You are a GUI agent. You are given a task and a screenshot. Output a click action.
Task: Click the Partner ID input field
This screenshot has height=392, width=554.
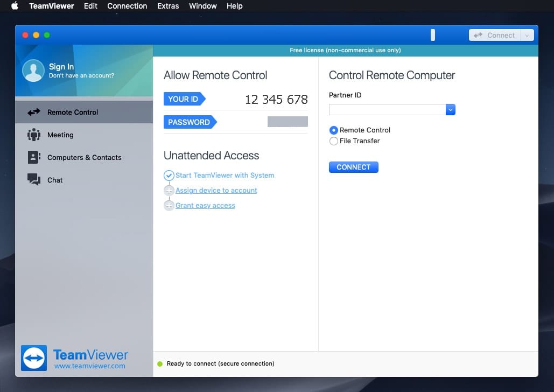pyautogui.click(x=387, y=110)
